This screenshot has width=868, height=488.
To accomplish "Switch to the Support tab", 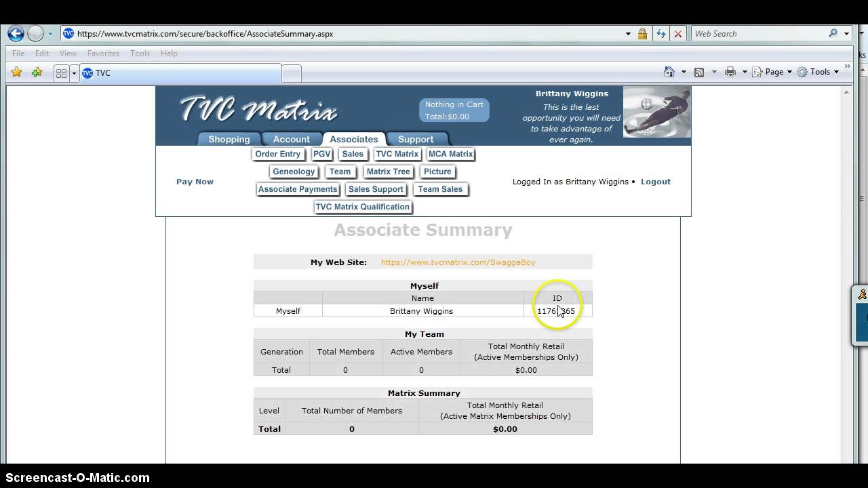I will pyautogui.click(x=416, y=139).
